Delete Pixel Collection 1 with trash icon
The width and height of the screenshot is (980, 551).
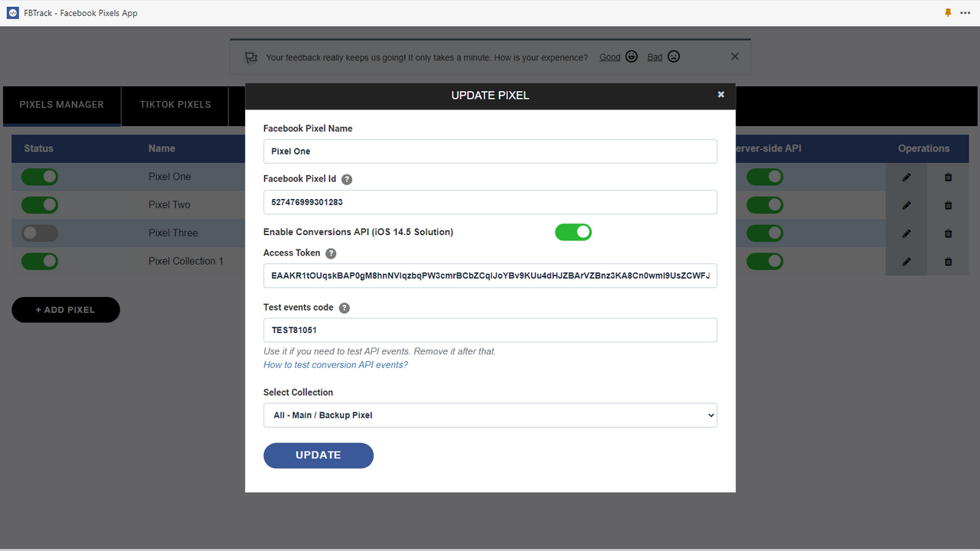coord(949,262)
